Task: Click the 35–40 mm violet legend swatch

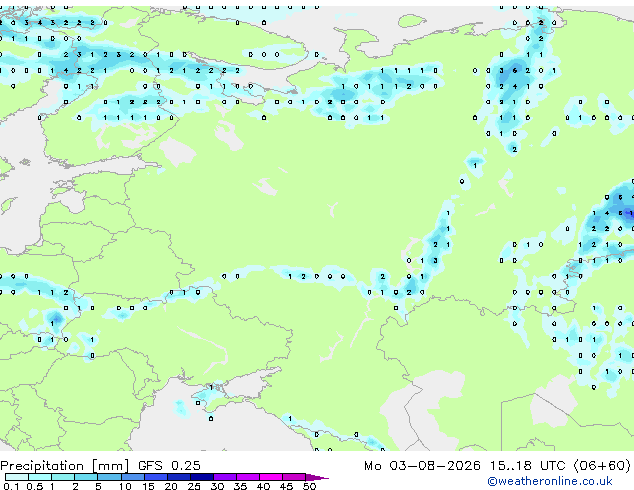Action: (x=248, y=477)
